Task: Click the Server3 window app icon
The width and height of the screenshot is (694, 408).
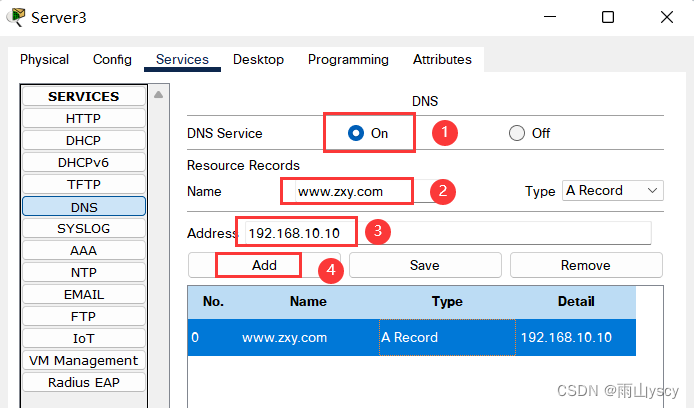Action: click(16, 17)
